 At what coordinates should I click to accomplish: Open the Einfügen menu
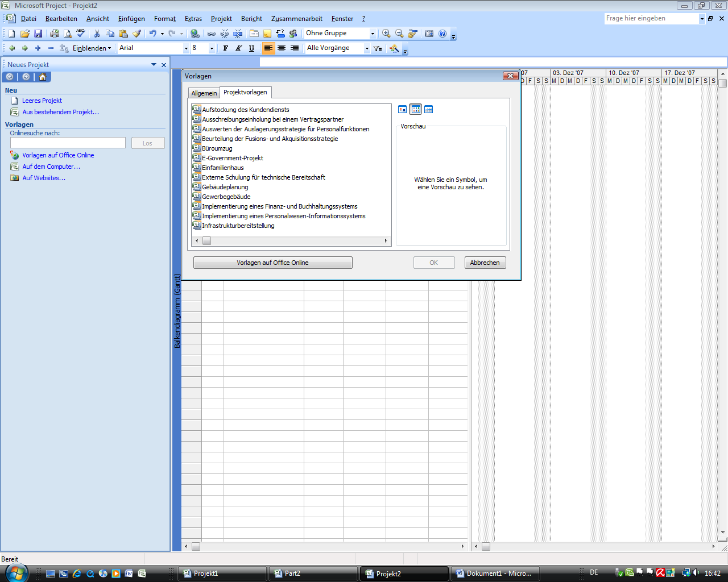click(x=131, y=19)
